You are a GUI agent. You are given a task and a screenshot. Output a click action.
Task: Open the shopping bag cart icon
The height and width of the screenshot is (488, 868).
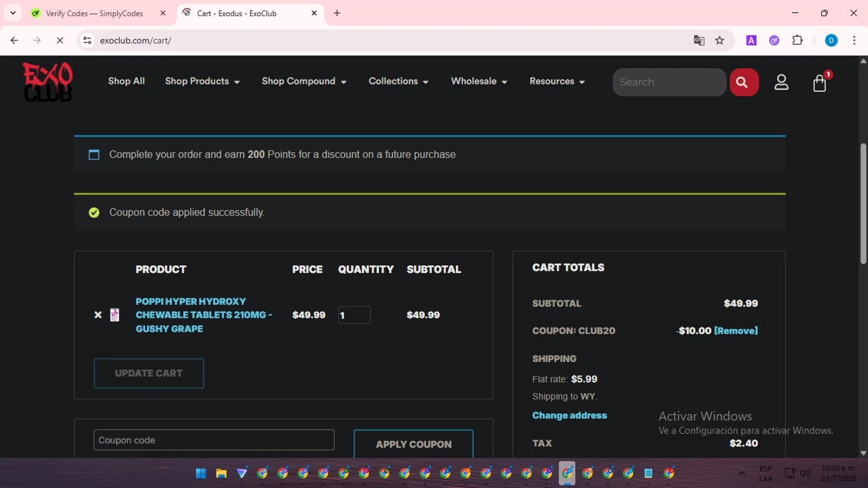(x=820, y=83)
